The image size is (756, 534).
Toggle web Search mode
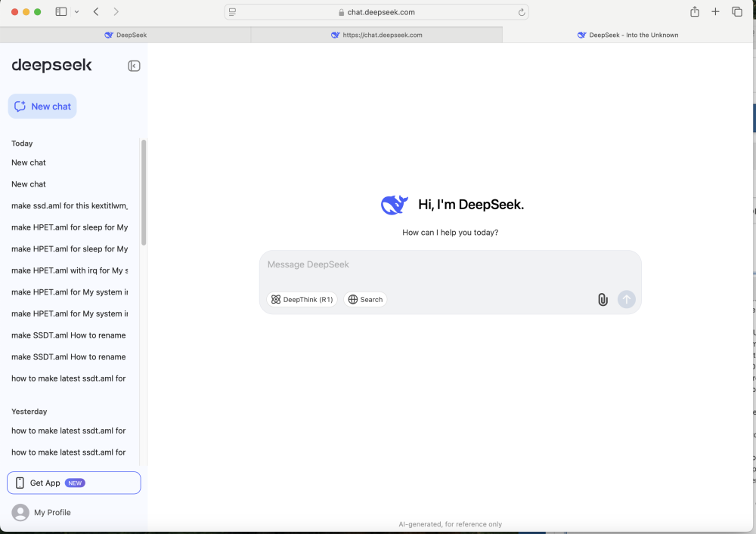pyautogui.click(x=365, y=300)
